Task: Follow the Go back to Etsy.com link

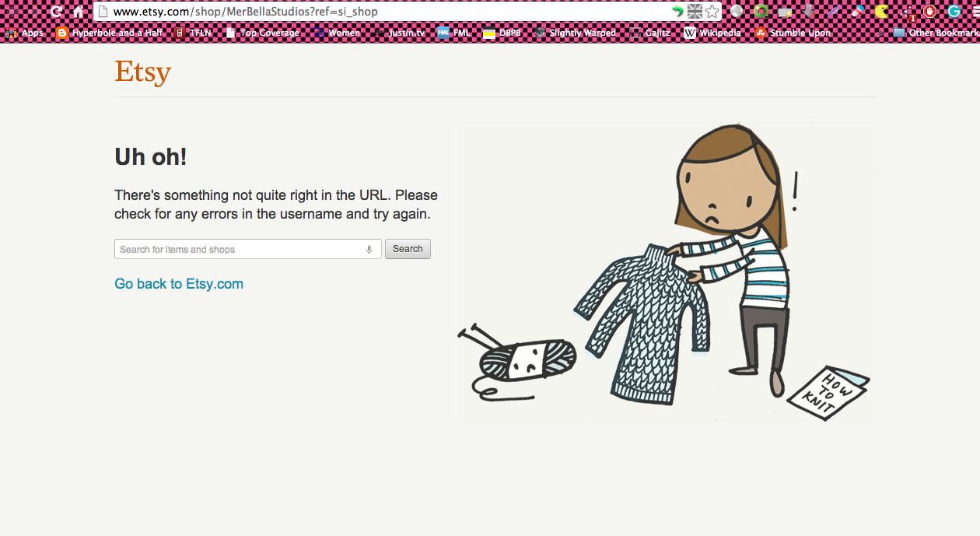Action: point(179,284)
